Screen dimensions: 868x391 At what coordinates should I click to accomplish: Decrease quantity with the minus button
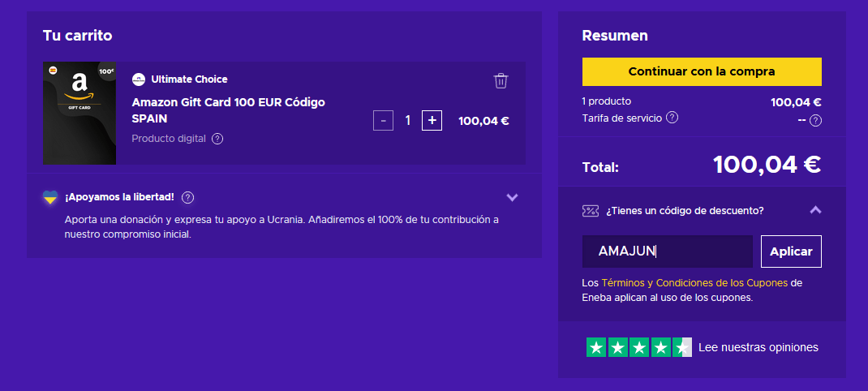pos(383,120)
